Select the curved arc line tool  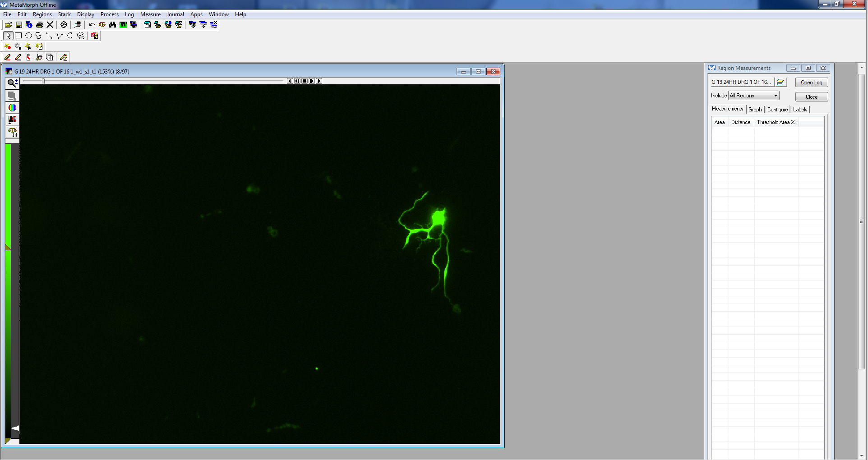pos(70,36)
